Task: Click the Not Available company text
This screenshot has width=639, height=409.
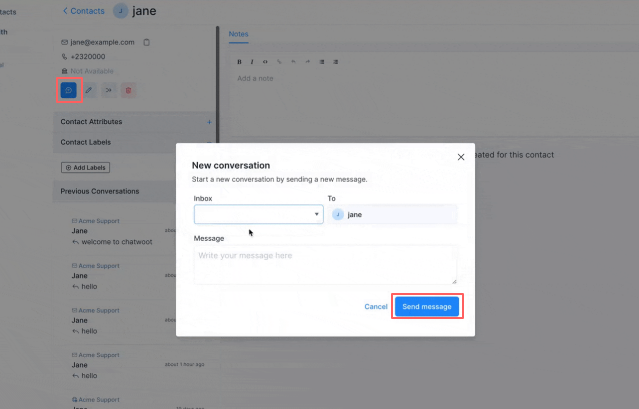Action: pyautogui.click(x=92, y=71)
